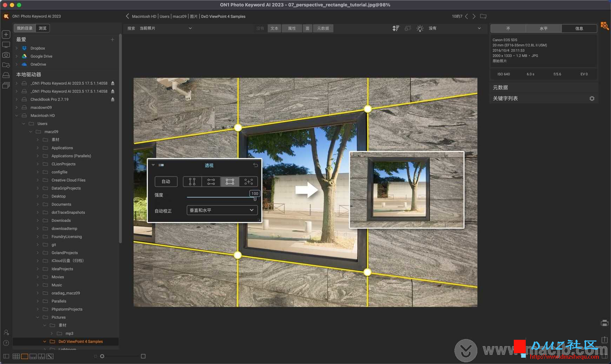Switch to filmstrip view icon
The image size is (611, 364).
point(33,356)
